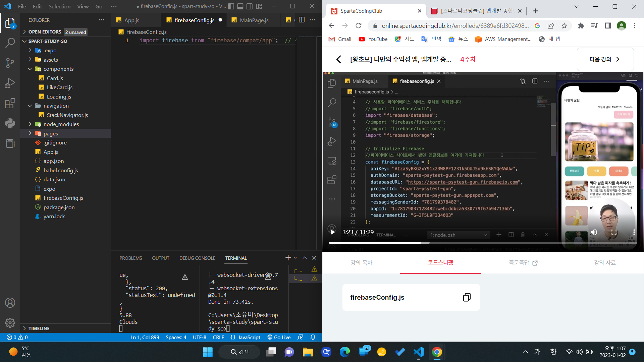Screen dimensions: 644x362
Task: Open Windows Start menu
Action: [x=208, y=352]
